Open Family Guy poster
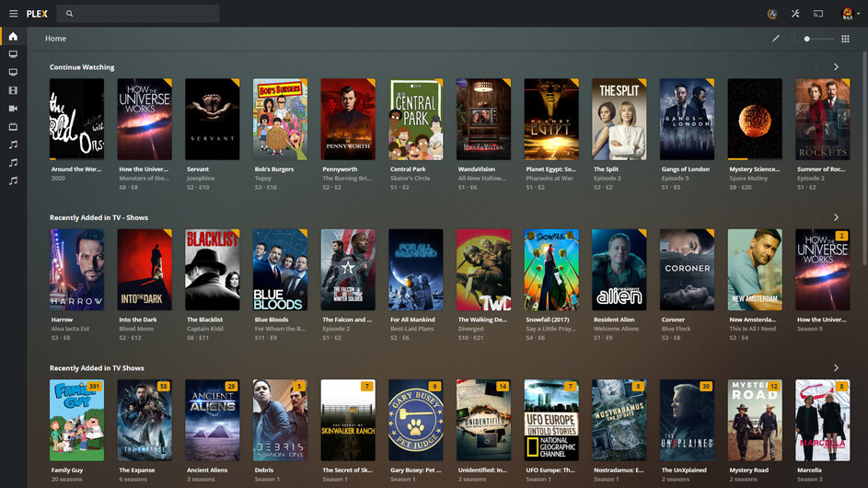868x488 pixels. 77,421
